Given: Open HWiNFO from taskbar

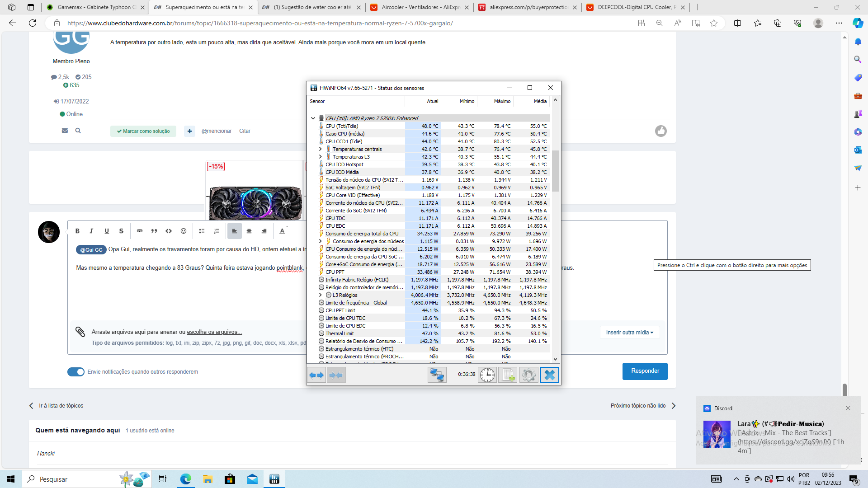Looking at the screenshot, I should [274, 479].
